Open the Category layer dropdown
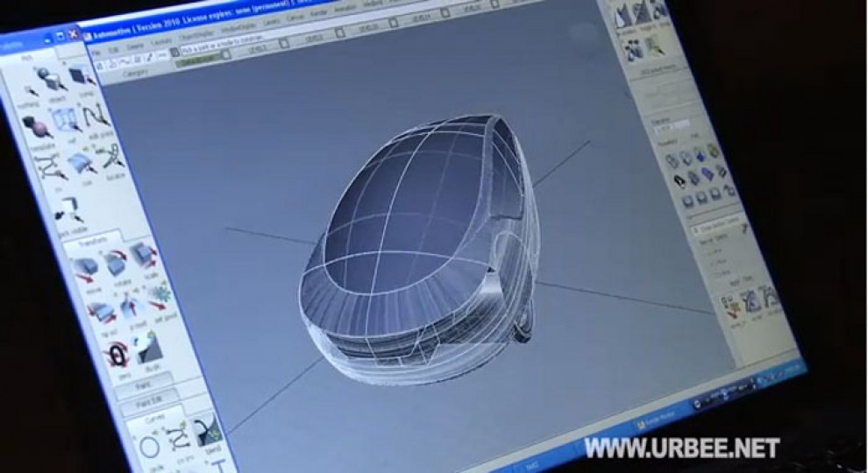Screen dimensions: 868x473 pos(136,73)
